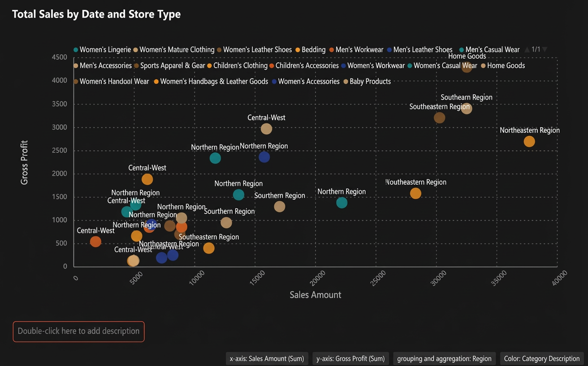588x366 pixels.
Task: Go to next legend page arrow
Action: pyautogui.click(x=545, y=49)
